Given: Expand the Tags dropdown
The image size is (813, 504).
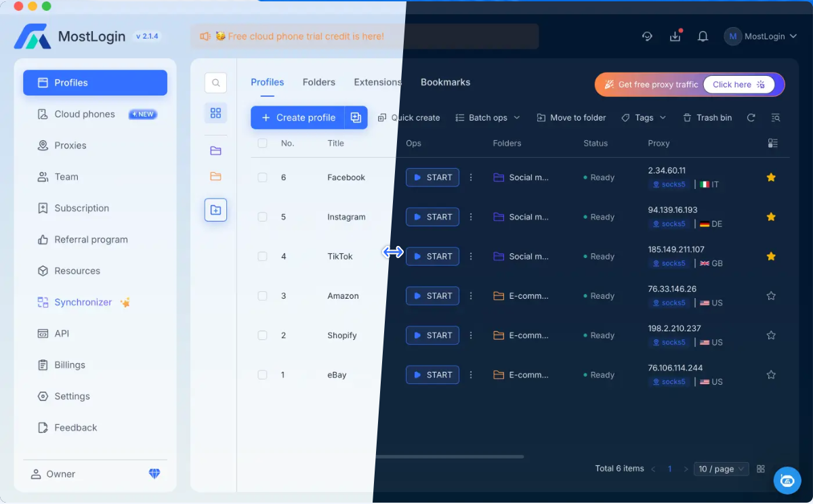Looking at the screenshot, I should 644,118.
